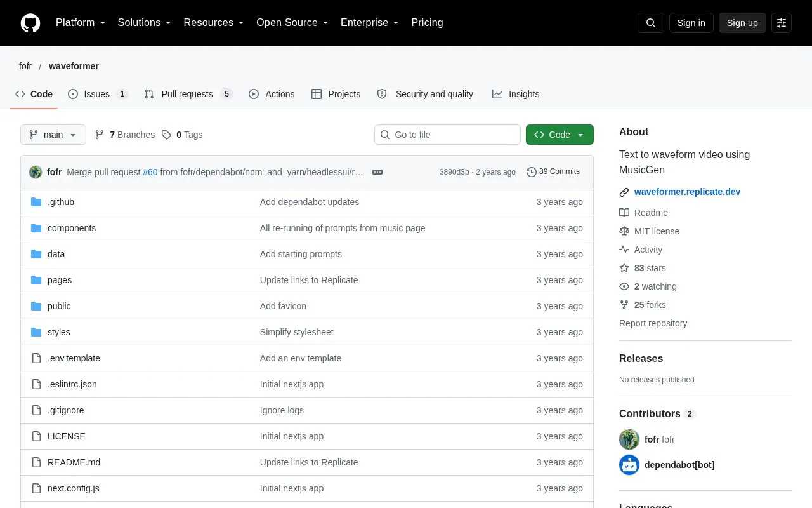Screen dimensions: 812x508
Task: Click the waveformer repository name link
Action: tap(74, 66)
